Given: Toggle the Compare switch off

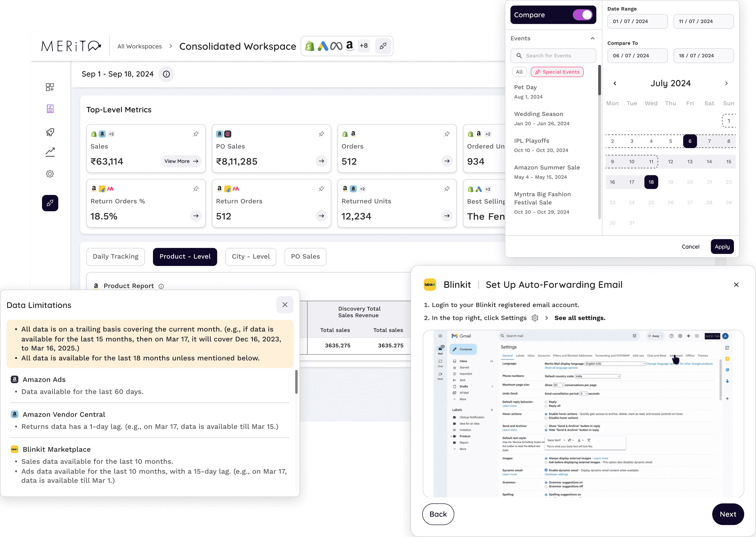Looking at the screenshot, I should (x=583, y=15).
